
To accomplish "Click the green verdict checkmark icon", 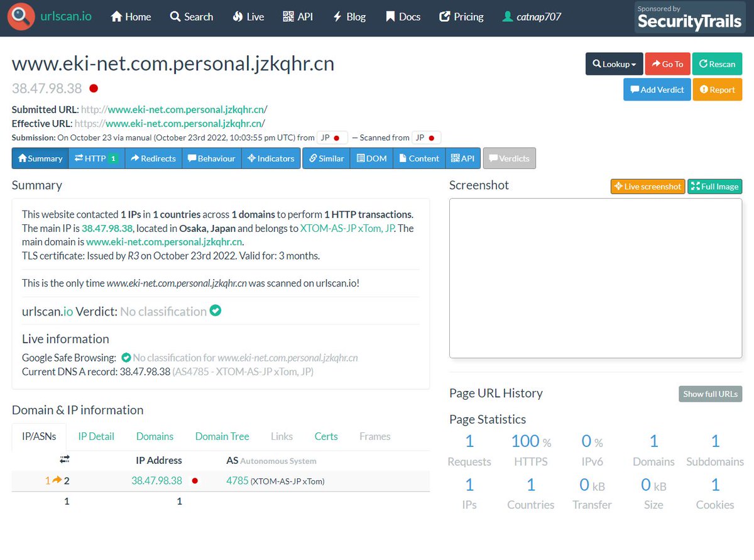I will (x=216, y=311).
